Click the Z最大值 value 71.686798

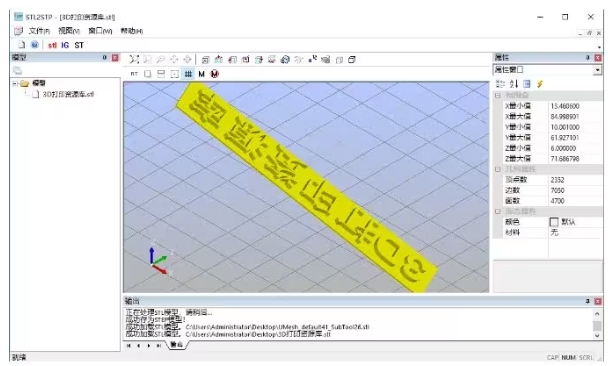pos(565,159)
